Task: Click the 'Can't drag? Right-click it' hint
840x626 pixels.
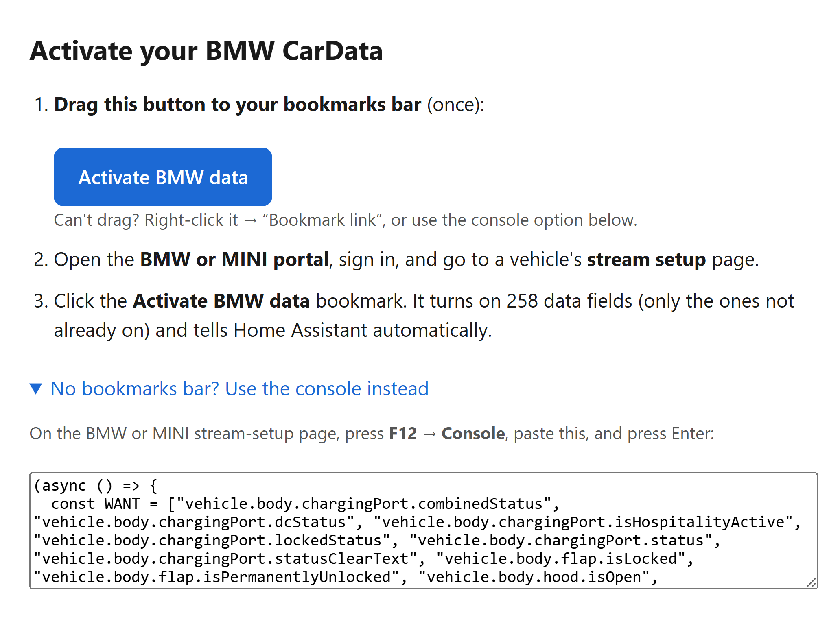Action: coord(146,220)
